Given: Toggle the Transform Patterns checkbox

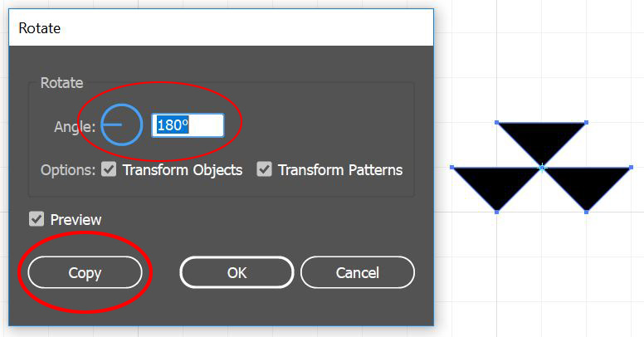Looking at the screenshot, I should tap(264, 169).
